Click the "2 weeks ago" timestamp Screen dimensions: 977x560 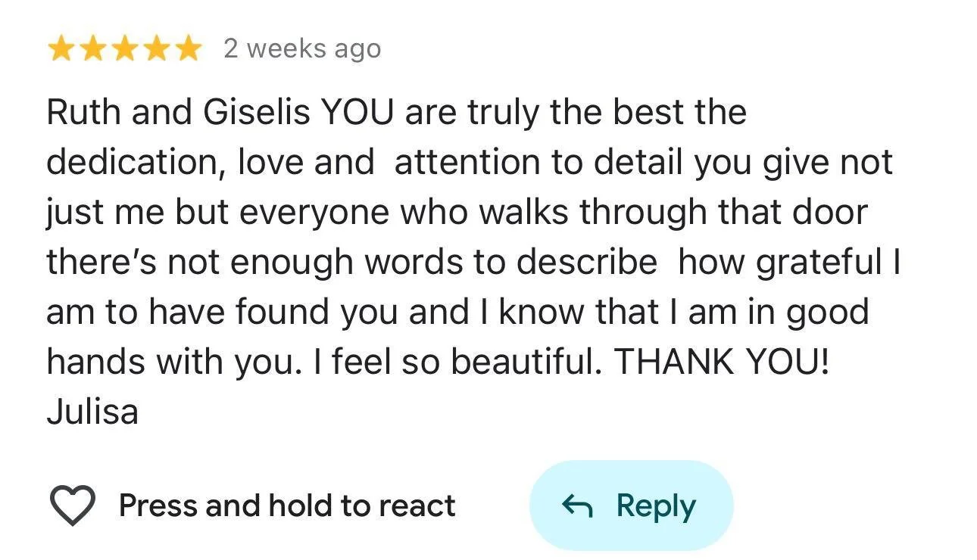(x=302, y=49)
